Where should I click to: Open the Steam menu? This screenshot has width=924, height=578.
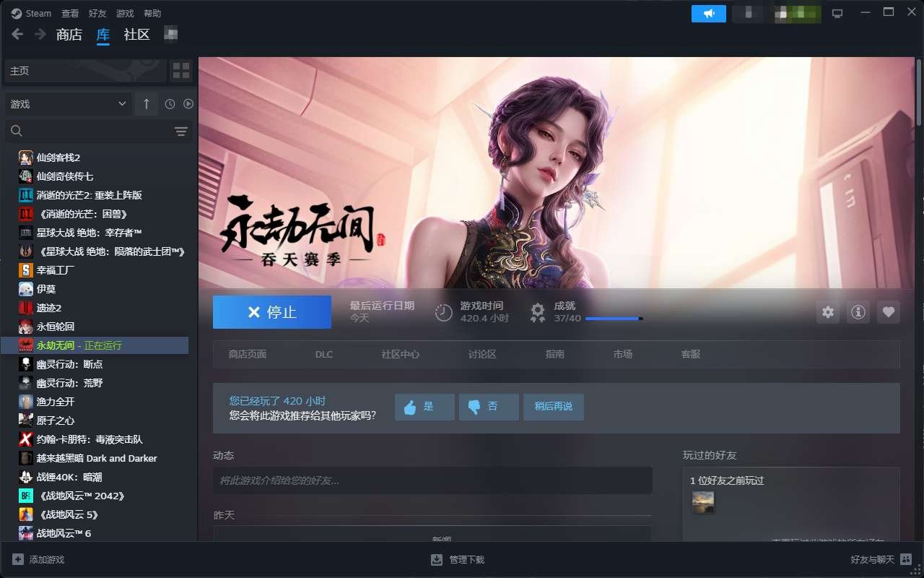(31, 13)
